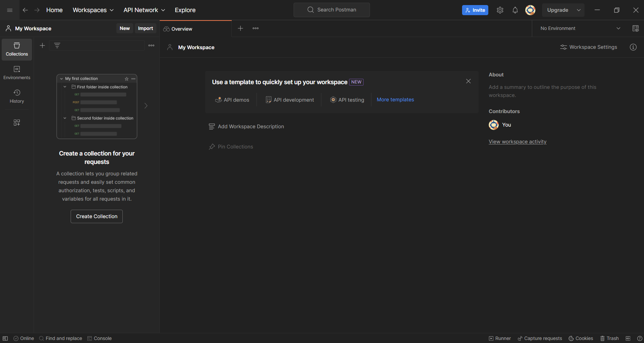Open Capture requests

pos(540,338)
